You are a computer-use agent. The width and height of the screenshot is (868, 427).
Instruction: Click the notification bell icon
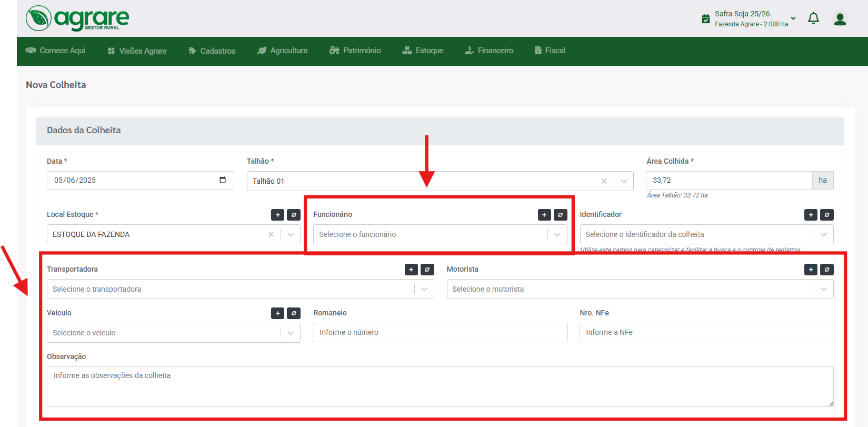tap(813, 18)
